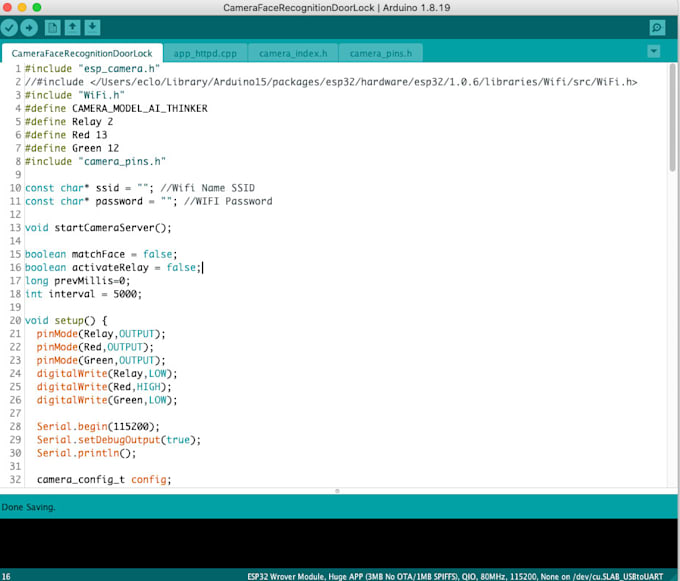The width and height of the screenshot is (680, 581).
Task: Click the Verify sketch checkmark button
Action: pyautogui.click(x=9, y=28)
